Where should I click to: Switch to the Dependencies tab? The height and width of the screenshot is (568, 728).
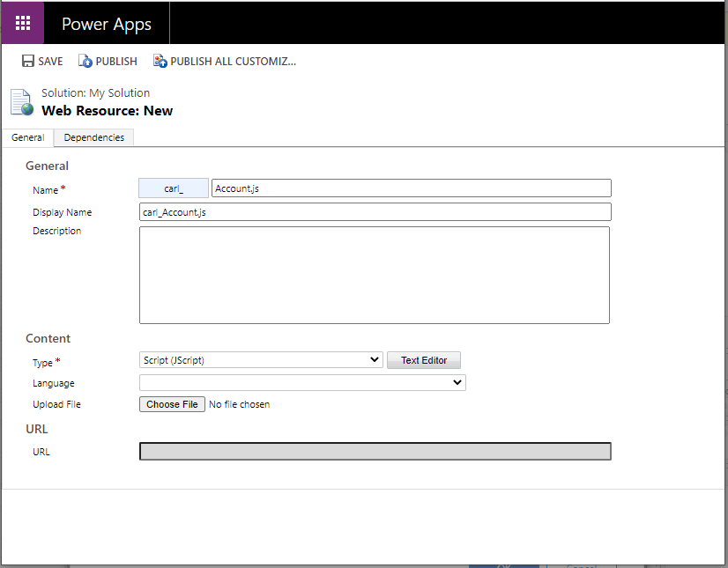click(x=93, y=137)
